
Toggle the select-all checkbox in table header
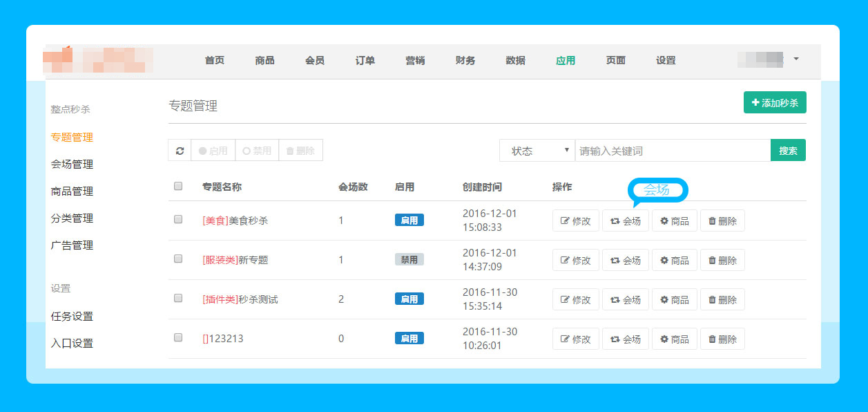(178, 186)
